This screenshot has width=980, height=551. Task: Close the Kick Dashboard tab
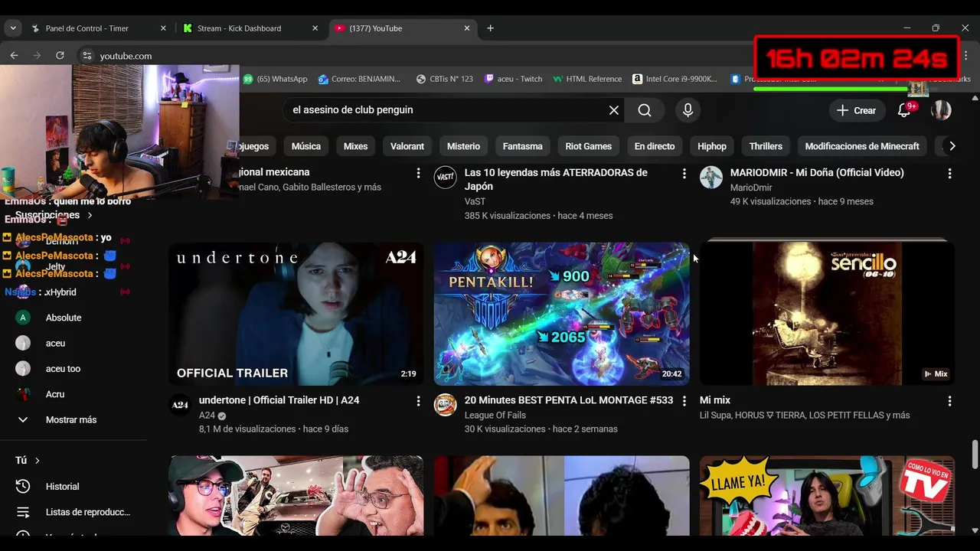(315, 28)
